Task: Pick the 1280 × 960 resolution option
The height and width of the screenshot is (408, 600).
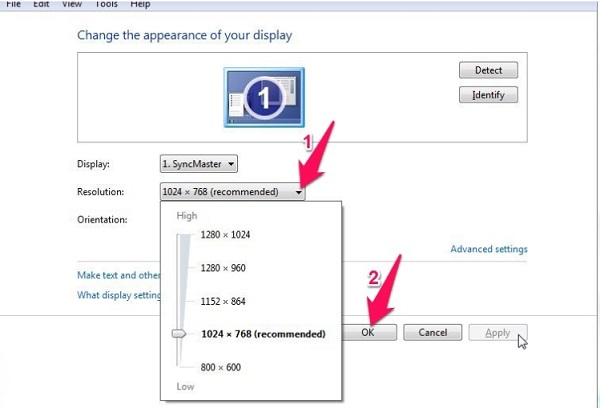Action: 223,268
